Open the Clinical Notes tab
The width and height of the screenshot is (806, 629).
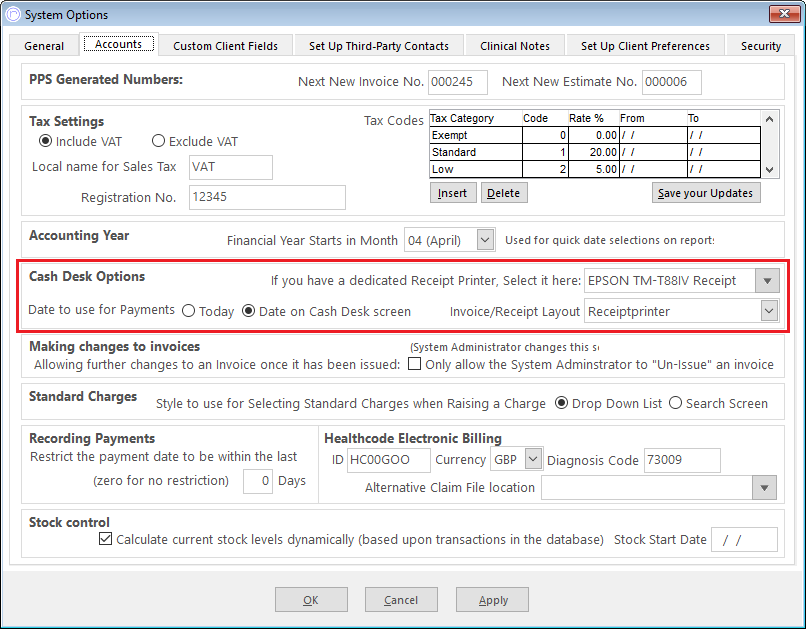point(515,46)
